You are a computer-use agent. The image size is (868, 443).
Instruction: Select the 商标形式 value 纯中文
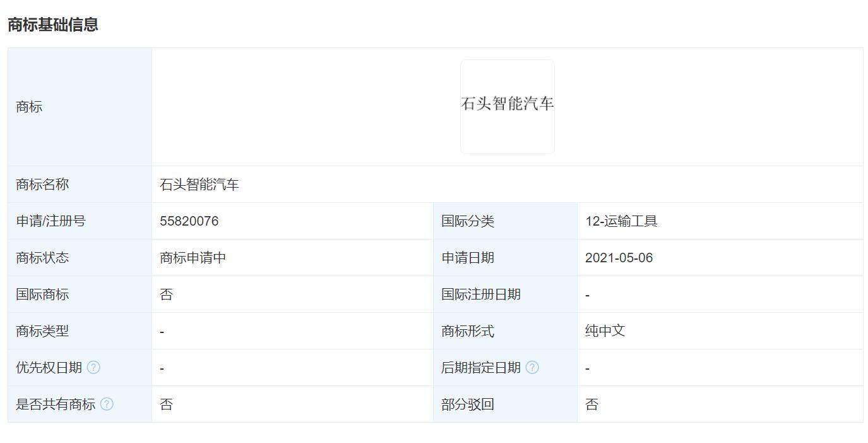pos(603,331)
